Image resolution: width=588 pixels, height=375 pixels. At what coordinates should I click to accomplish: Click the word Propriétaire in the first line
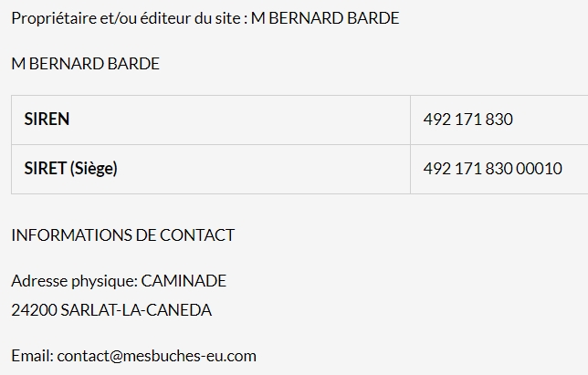tap(54, 18)
